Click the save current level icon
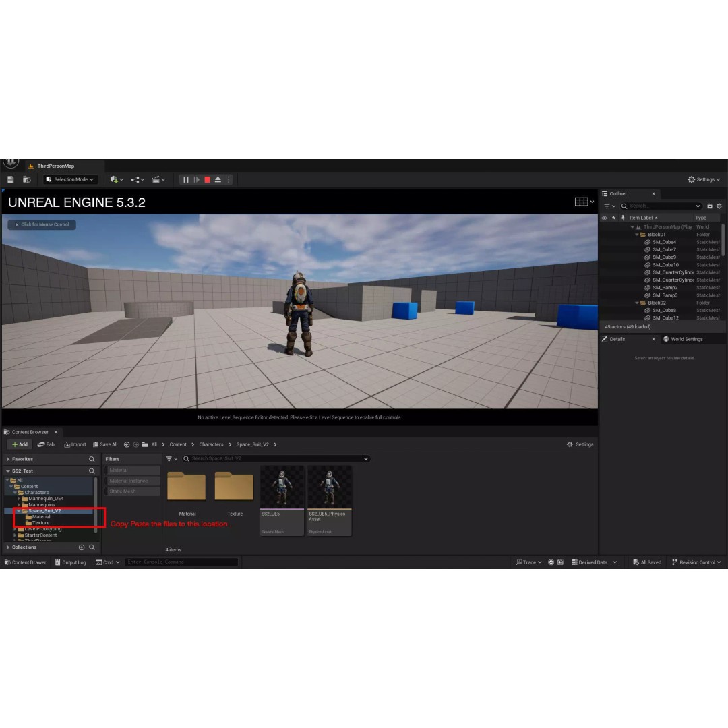 tap(10, 179)
